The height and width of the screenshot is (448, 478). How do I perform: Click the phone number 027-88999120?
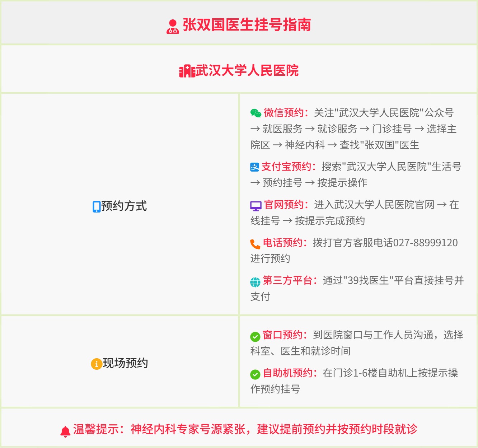click(426, 243)
